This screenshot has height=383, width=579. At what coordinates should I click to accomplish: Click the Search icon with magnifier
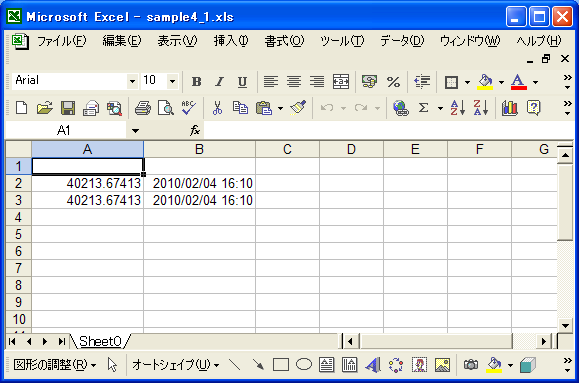(114, 108)
